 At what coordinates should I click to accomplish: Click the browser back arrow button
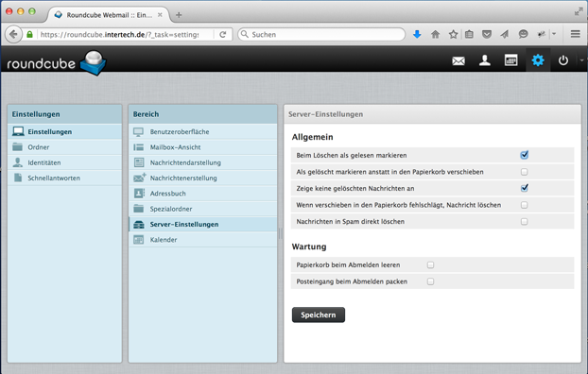pos(13,35)
